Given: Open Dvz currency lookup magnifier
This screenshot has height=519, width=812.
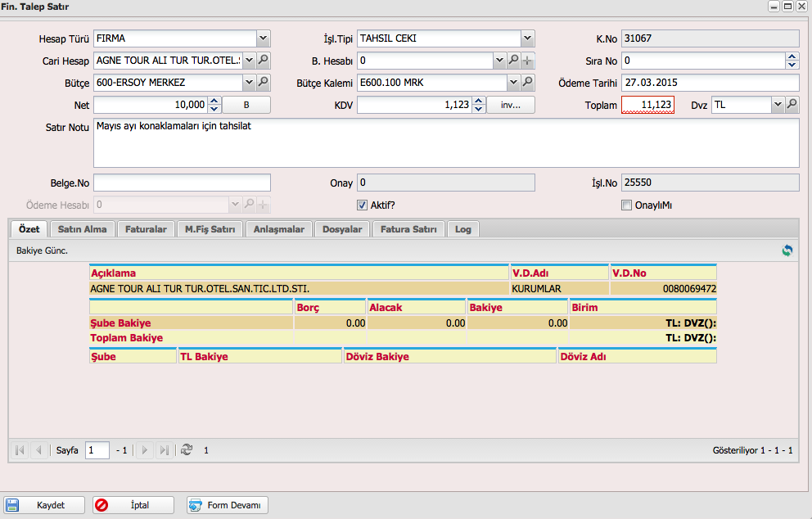Looking at the screenshot, I should pos(792,104).
